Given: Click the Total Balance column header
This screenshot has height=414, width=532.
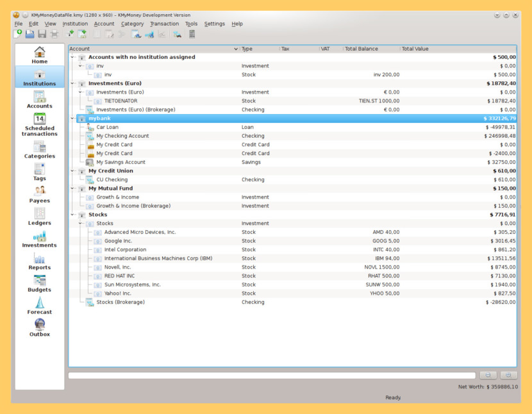Looking at the screenshot, I should click(372, 49).
